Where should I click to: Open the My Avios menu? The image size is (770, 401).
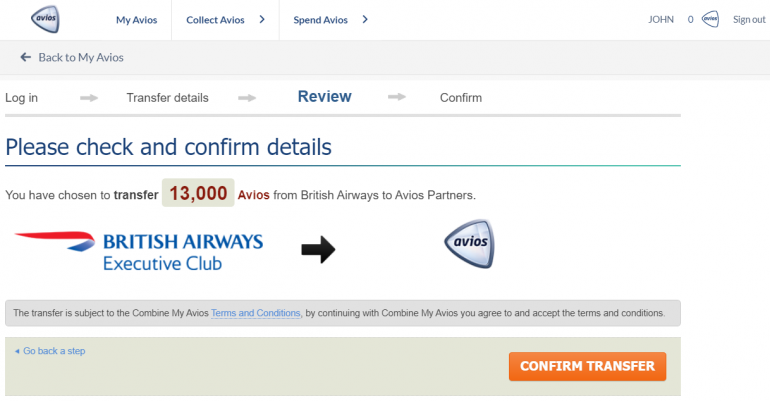(136, 20)
